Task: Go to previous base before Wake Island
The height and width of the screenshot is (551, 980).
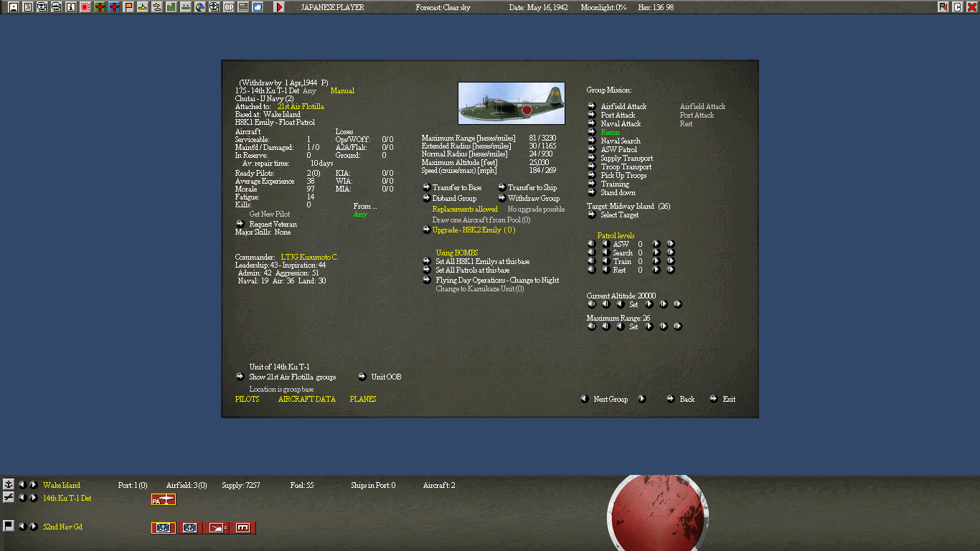Action: pyautogui.click(x=22, y=484)
